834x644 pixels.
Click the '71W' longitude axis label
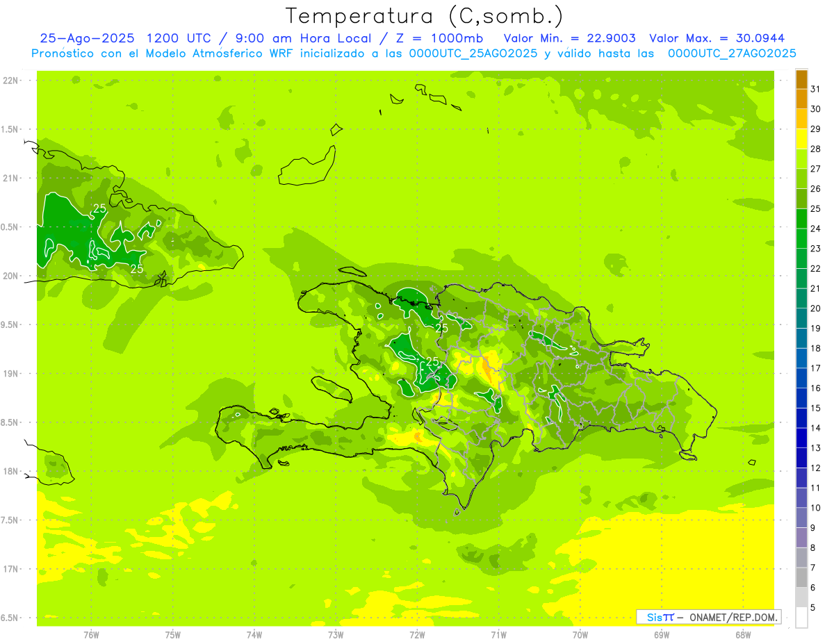tap(498, 634)
